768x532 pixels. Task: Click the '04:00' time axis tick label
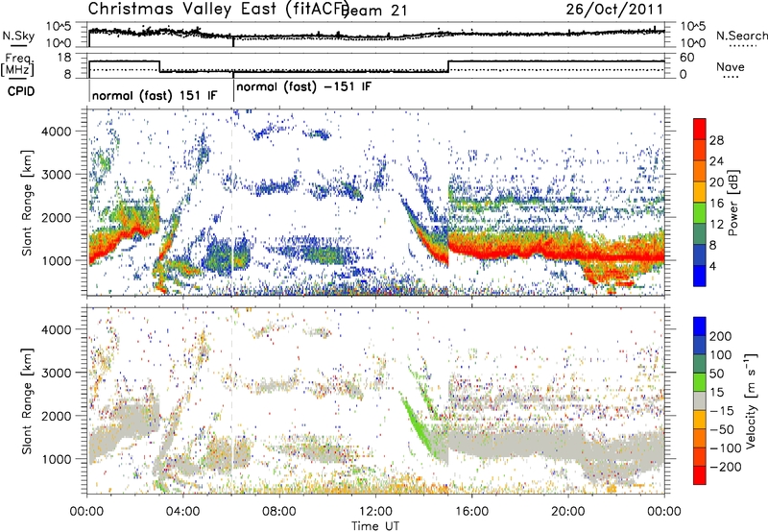coord(183,512)
